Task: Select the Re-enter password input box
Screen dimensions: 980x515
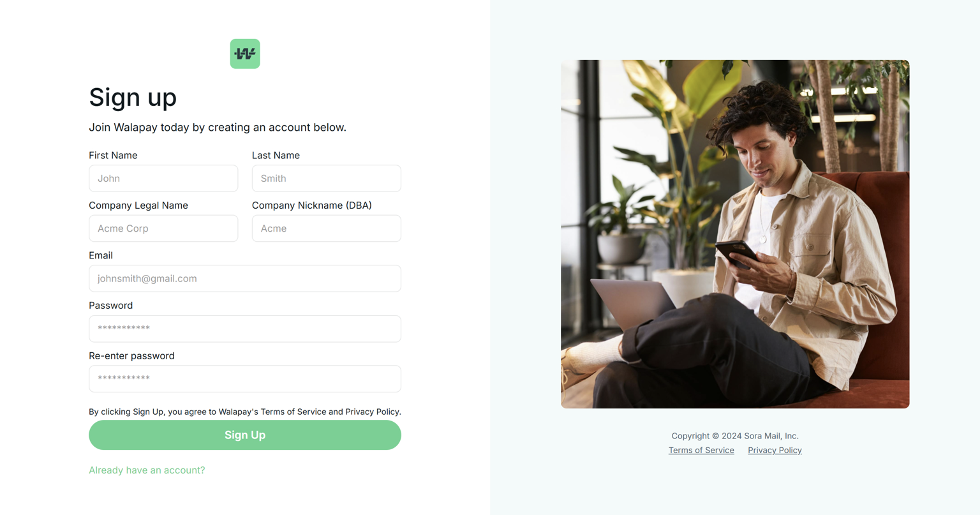Action: click(x=245, y=379)
